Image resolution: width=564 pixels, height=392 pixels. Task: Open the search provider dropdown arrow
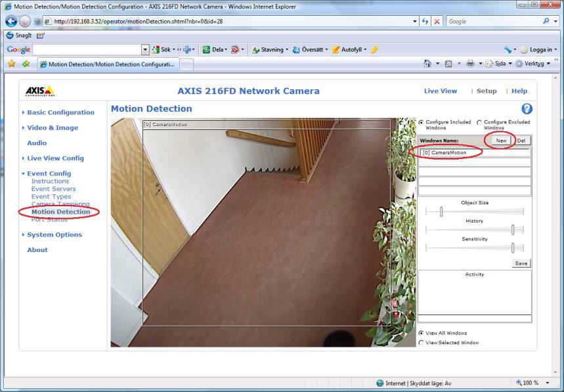tap(555, 22)
